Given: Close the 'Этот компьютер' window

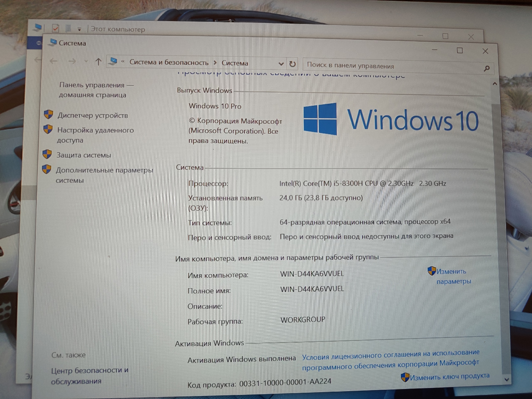Looking at the screenshot, I should coord(471,37).
